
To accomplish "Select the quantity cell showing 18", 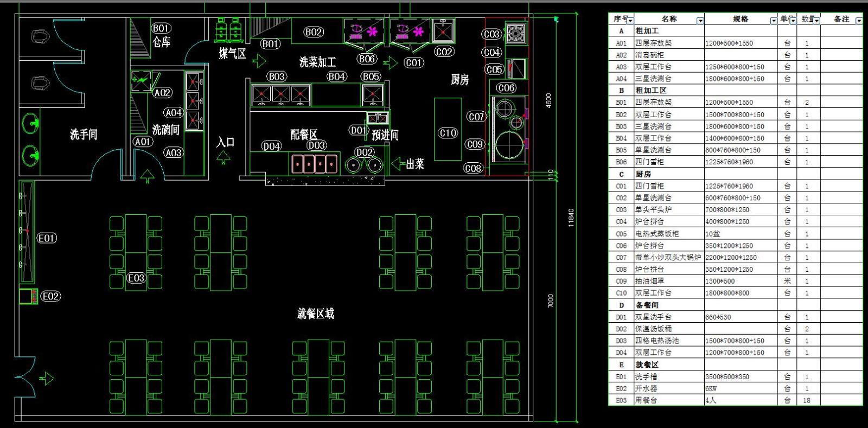I will [x=809, y=400].
